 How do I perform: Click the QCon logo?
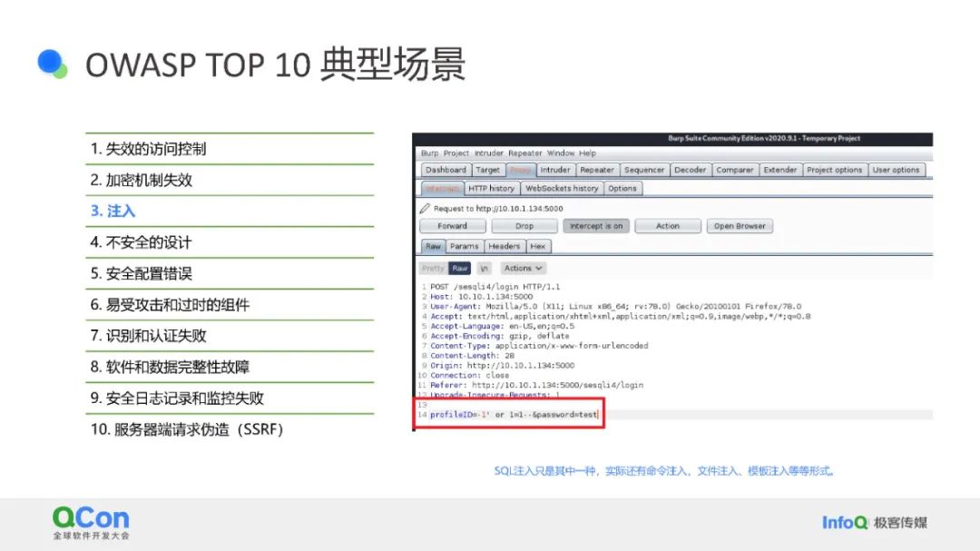[92, 523]
